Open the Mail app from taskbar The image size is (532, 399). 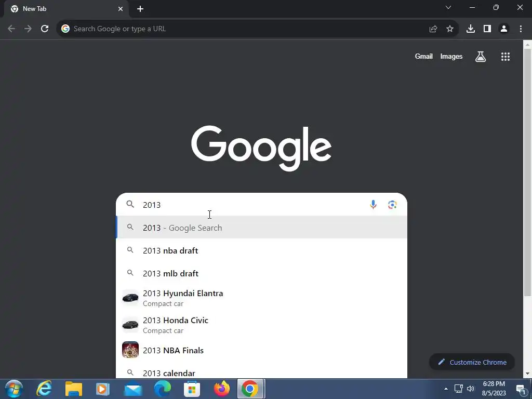133,389
